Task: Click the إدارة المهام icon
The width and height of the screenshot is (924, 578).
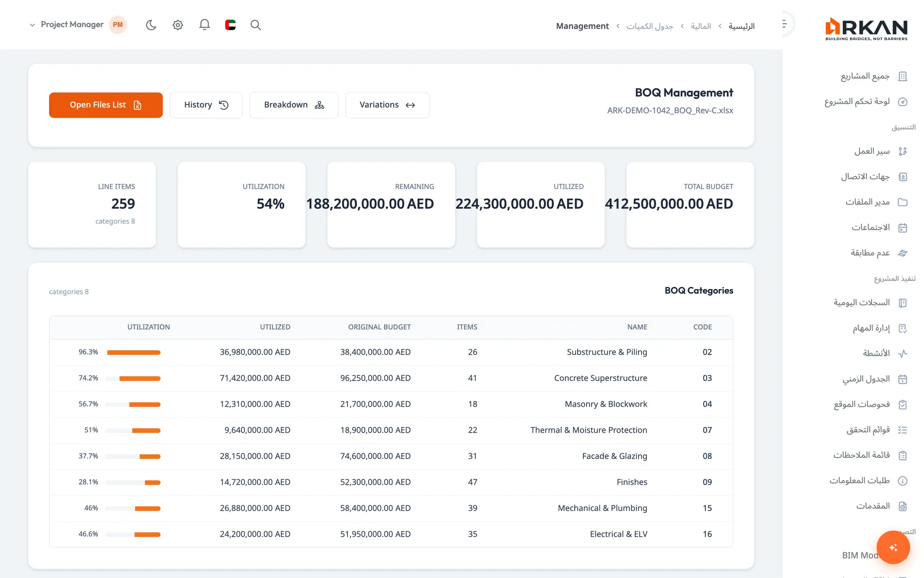Action: (x=903, y=328)
